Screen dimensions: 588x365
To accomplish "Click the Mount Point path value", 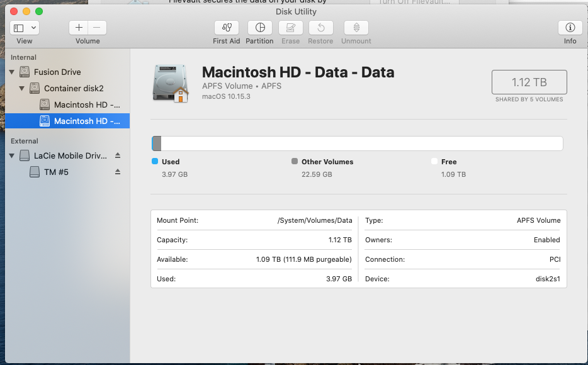I will coord(314,220).
